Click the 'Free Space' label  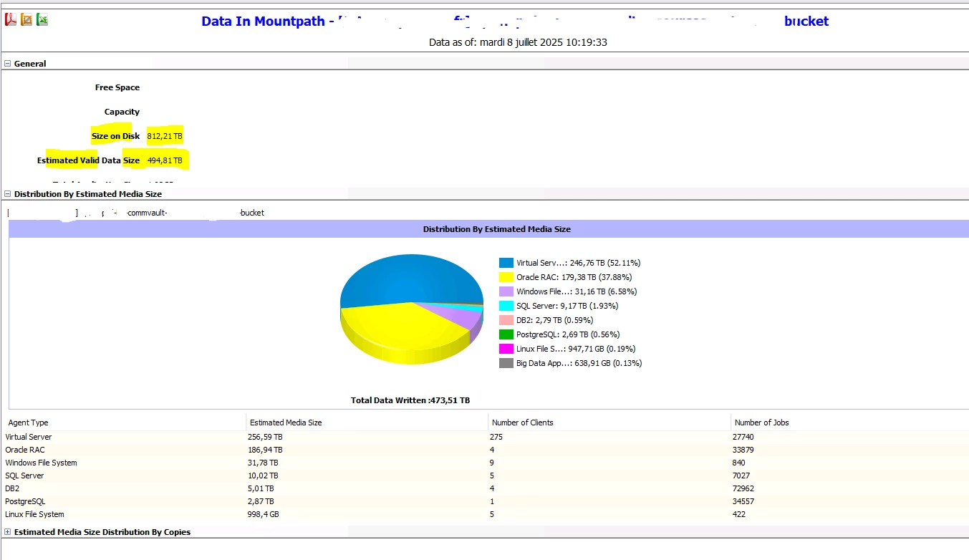coord(117,87)
